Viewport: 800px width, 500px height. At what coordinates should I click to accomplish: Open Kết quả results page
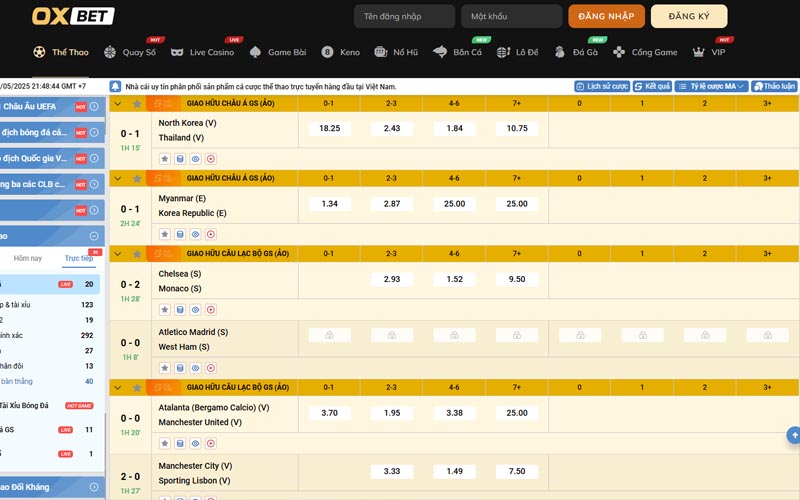[x=652, y=86]
